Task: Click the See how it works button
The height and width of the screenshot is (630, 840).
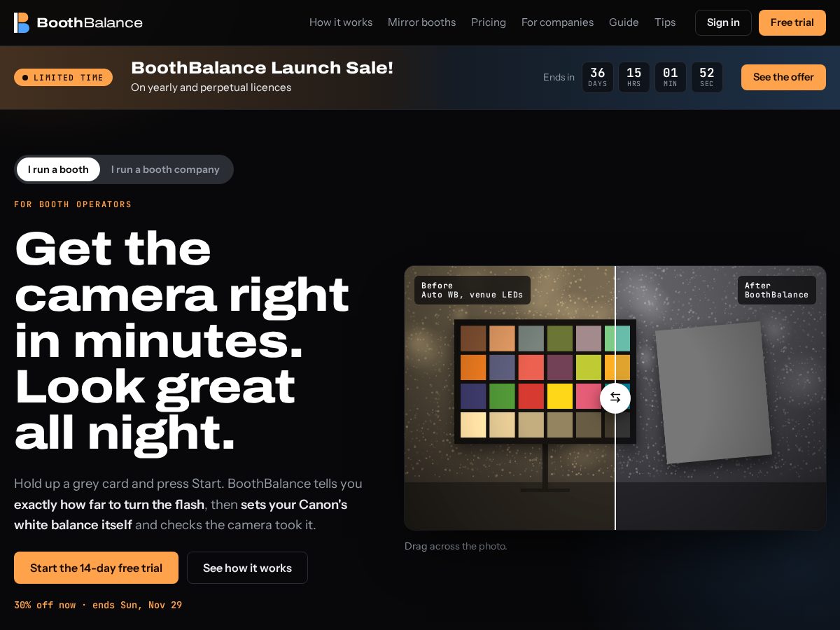Action: tap(247, 568)
